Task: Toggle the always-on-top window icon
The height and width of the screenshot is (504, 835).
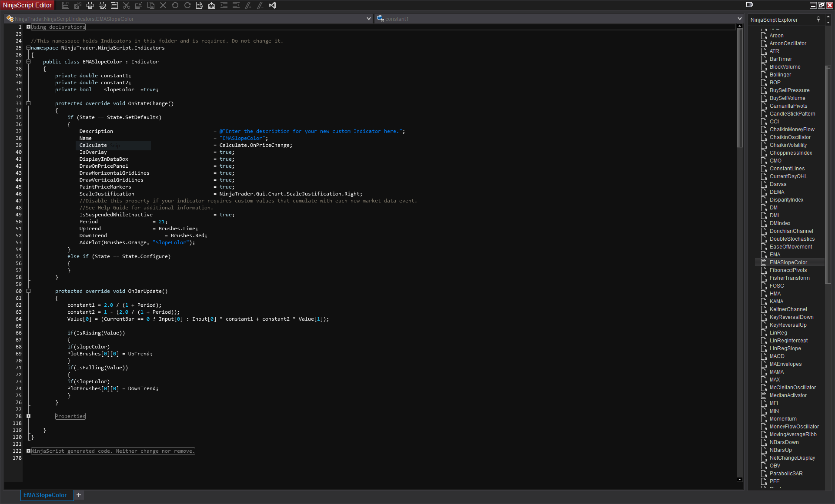Action: (749, 5)
